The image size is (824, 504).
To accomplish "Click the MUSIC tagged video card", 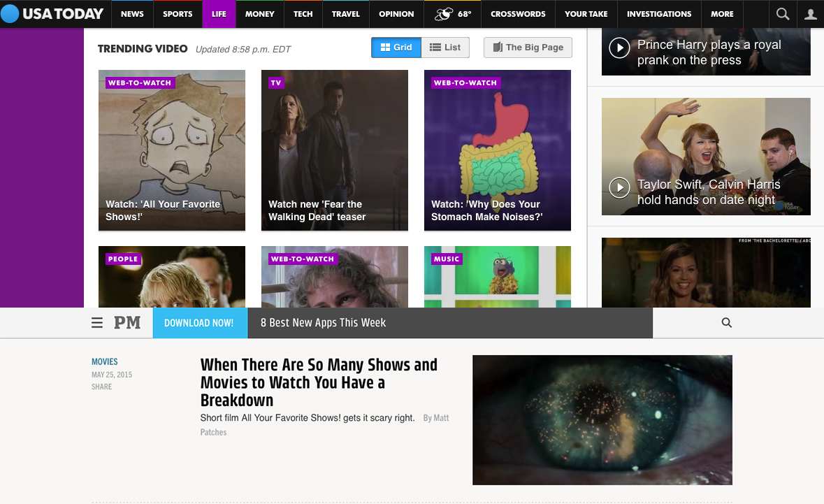I will click(x=498, y=277).
